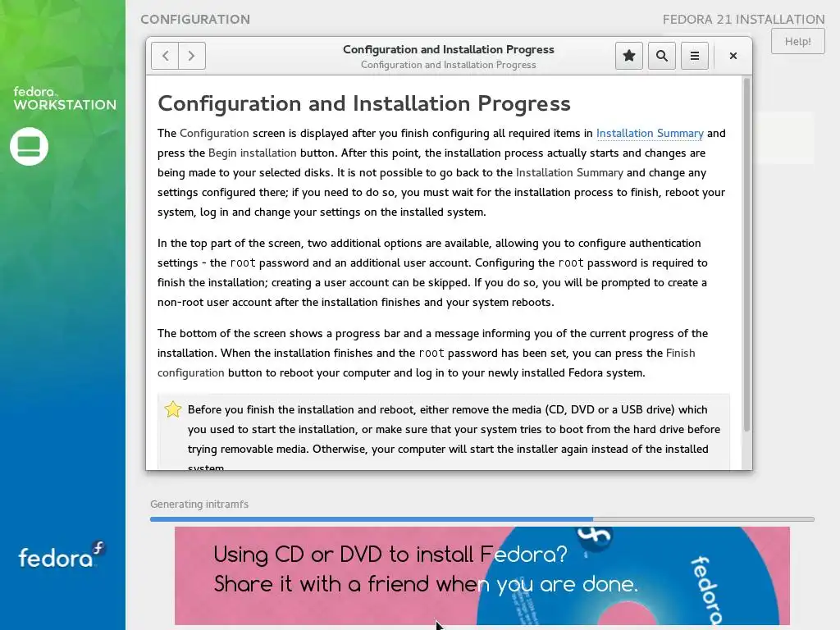Click the yellow star note icon
Viewport: 840px width, 630px height.
point(173,409)
